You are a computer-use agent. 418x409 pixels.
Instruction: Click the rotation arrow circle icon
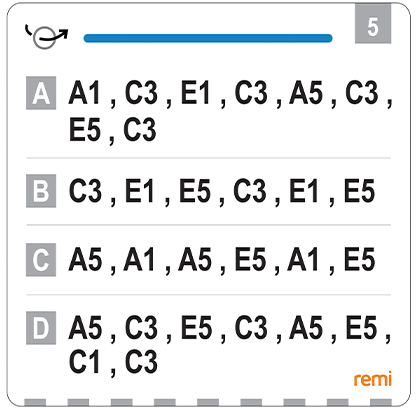click(46, 36)
